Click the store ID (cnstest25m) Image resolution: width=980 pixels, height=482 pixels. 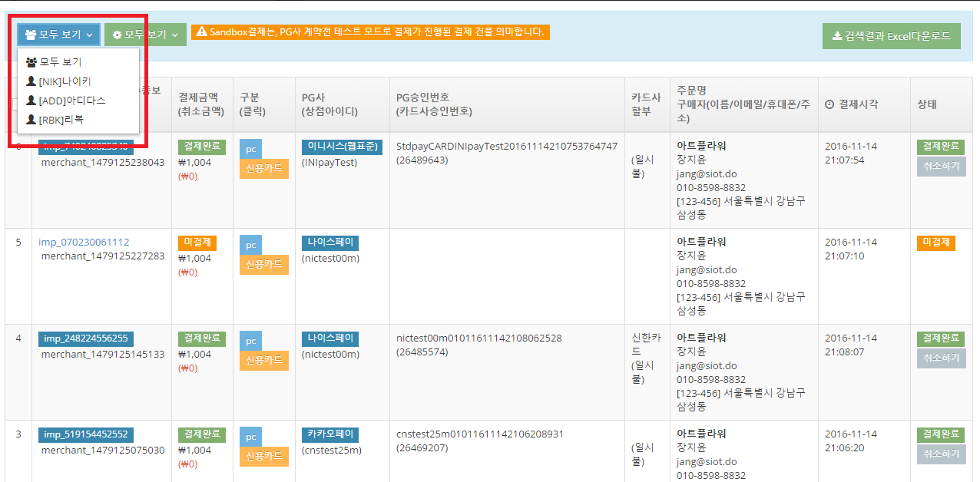coord(332,451)
